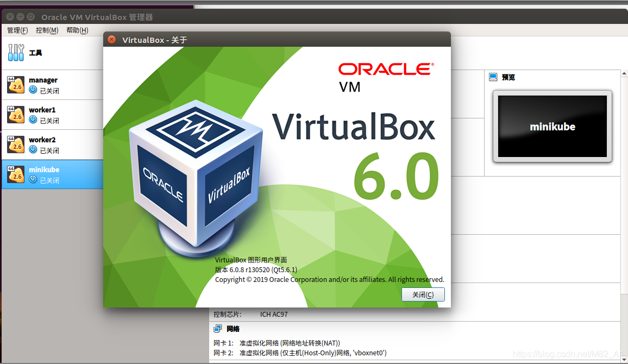Click the manager VM name
Image resolution: width=628 pixels, height=364 pixels.
pos(43,80)
